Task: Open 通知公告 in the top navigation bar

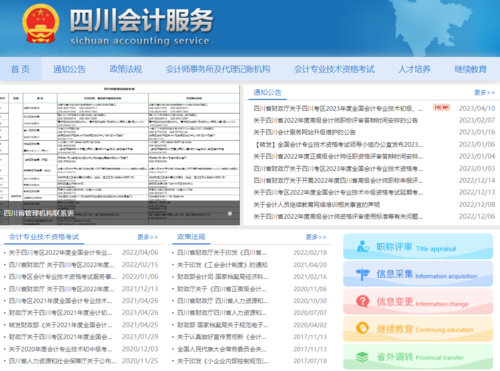Action: (69, 69)
